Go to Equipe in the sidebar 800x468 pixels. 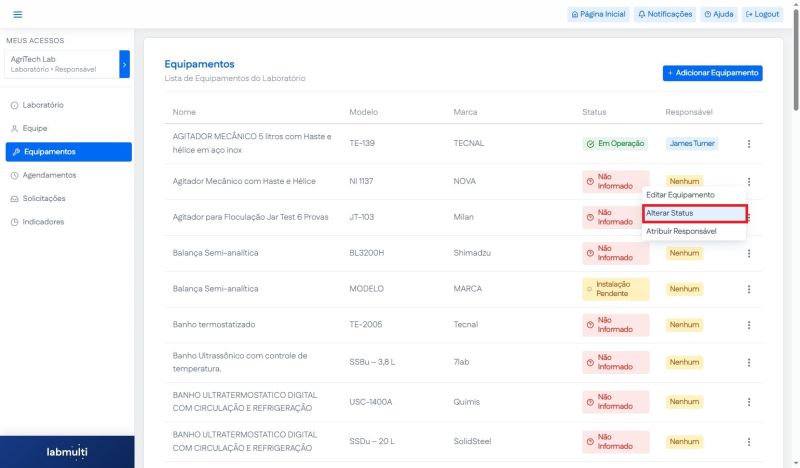click(35, 128)
